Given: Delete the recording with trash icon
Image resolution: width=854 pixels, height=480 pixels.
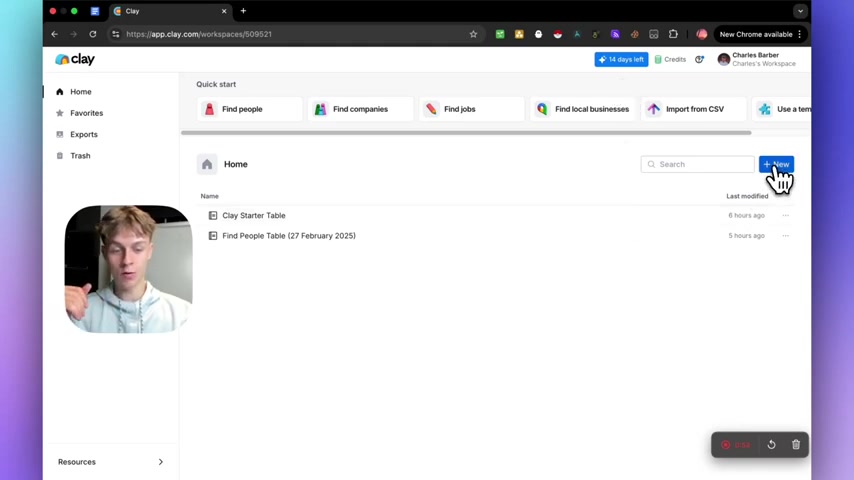Looking at the screenshot, I should tap(796, 445).
